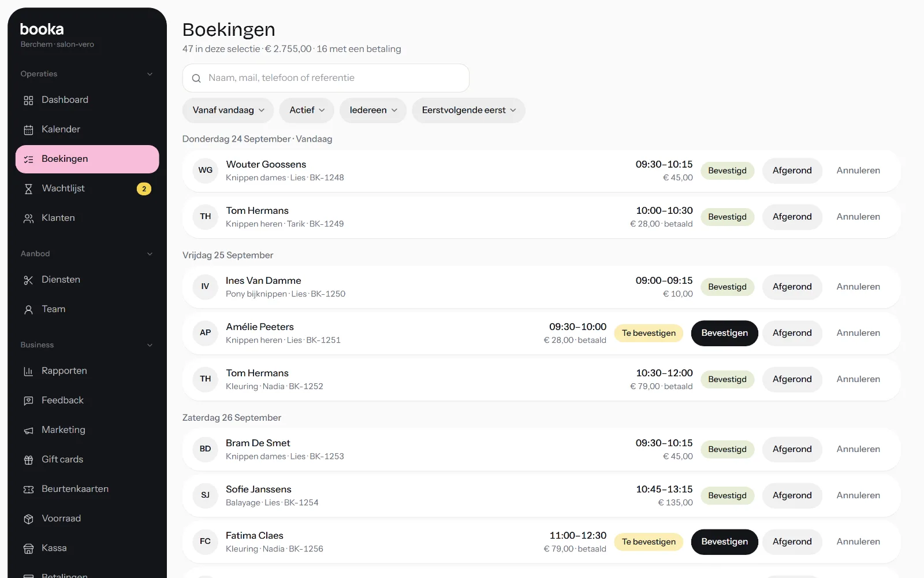924x578 pixels.
Task: Click the Boekingen list icon
Action: (x=28, y=159)
